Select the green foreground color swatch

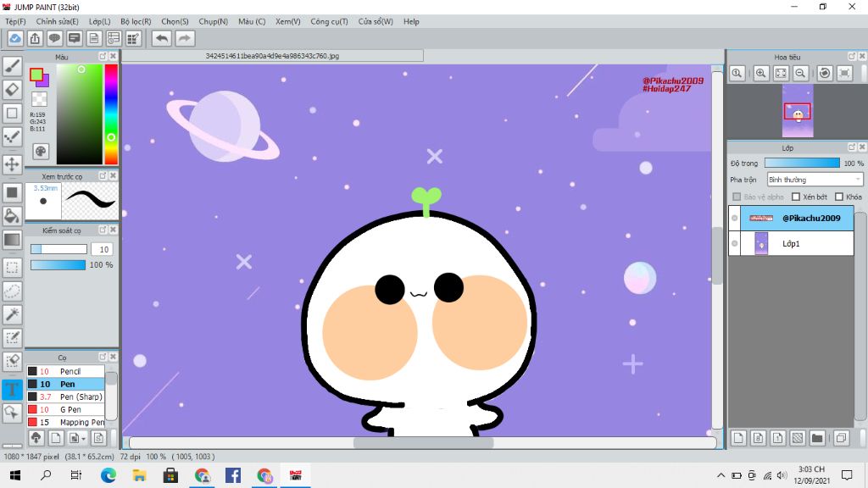tap(36, 75)
